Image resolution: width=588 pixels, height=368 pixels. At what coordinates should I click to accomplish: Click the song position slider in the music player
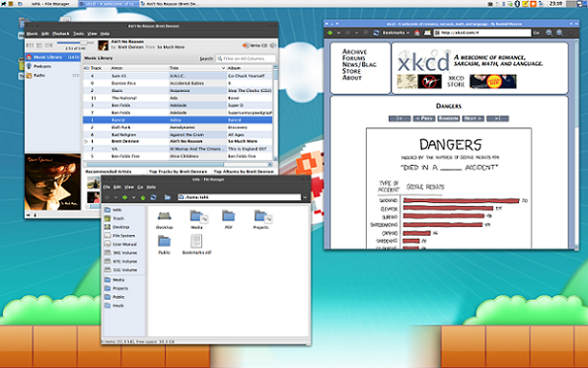[75, 43]
